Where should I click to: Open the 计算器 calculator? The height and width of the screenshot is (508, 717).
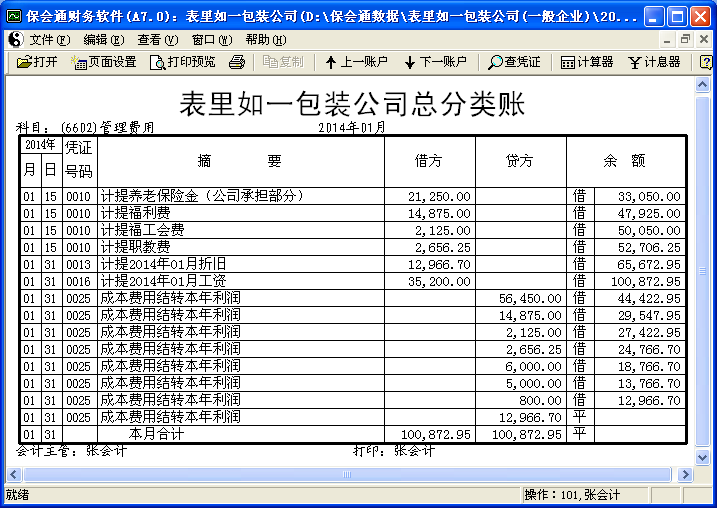pyautogui.click(x=587, y=62)
